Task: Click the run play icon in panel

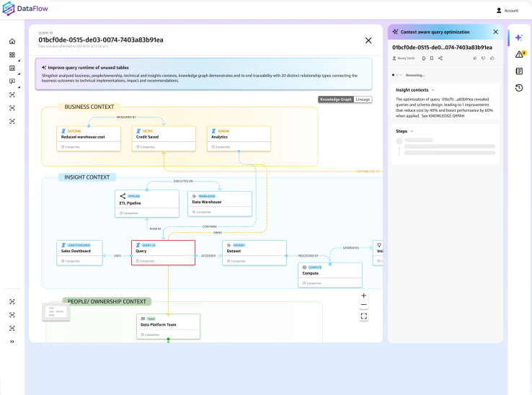Action: click(x=424, y=58)
